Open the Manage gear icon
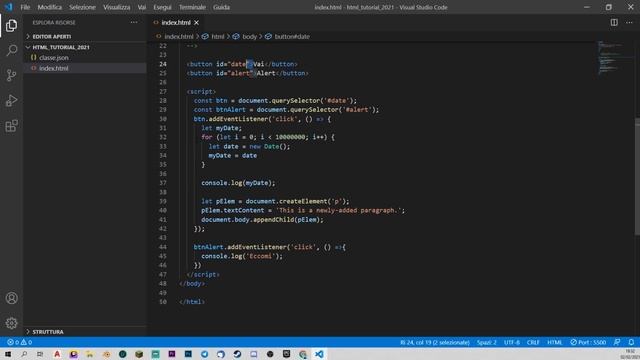Screen dimensions: 640x360 coord(11,323)
